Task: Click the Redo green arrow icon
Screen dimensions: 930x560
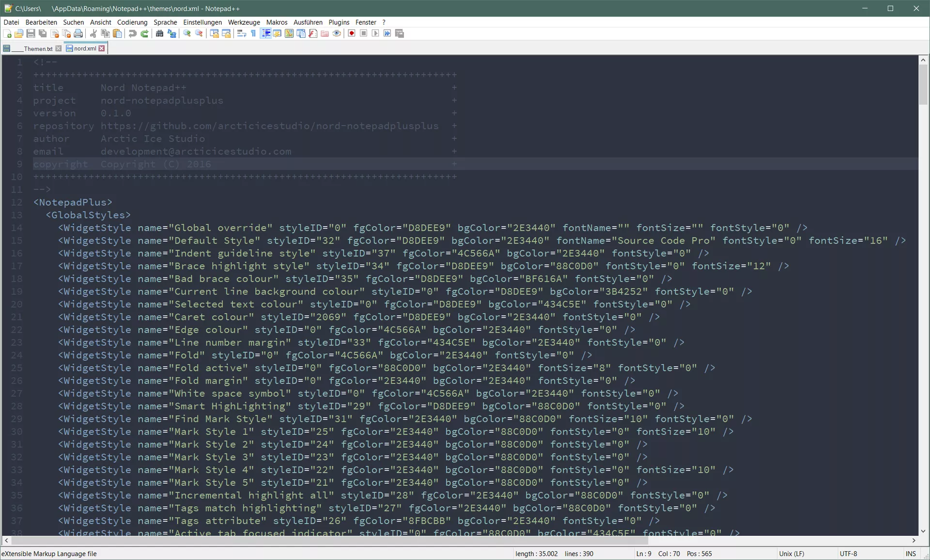Action: pos(144,33)
